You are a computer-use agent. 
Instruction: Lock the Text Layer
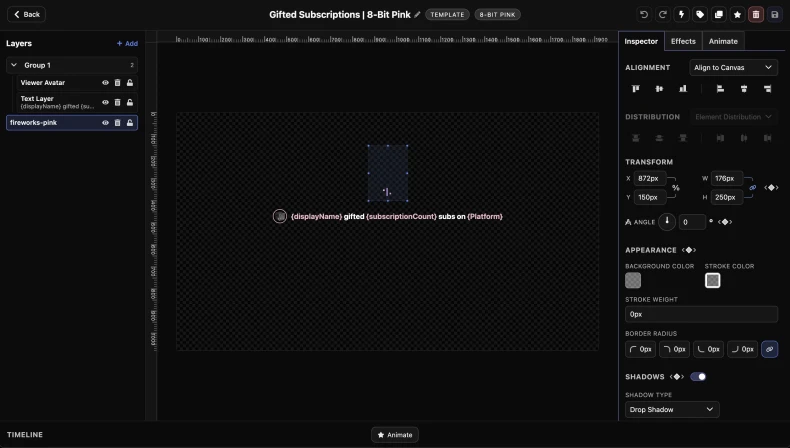click(x=130, y=102)
